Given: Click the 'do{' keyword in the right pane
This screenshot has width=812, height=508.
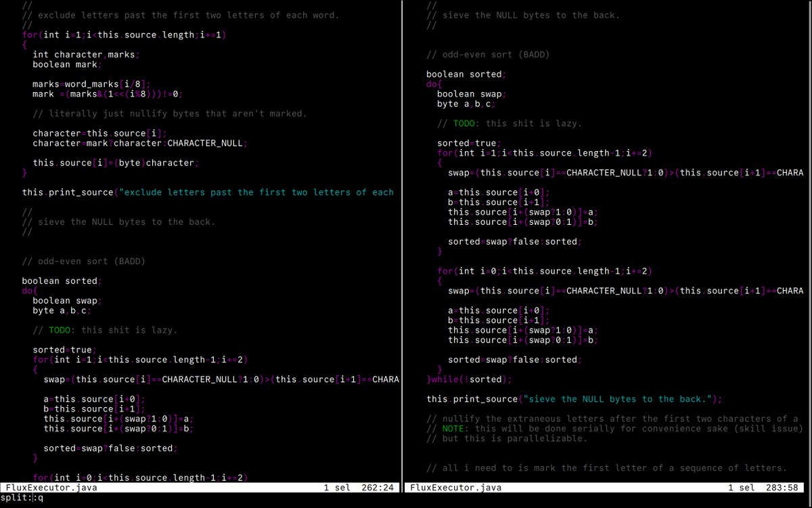Looking at the screenshot, I should (x=432, y=84).
